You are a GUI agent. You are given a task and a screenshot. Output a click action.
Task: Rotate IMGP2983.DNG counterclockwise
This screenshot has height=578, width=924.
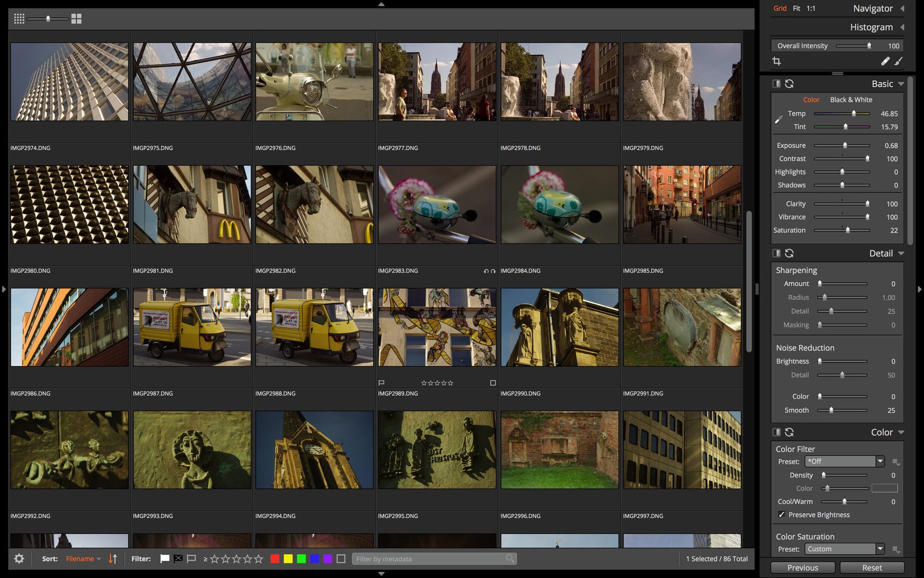[x=486, y=271]
